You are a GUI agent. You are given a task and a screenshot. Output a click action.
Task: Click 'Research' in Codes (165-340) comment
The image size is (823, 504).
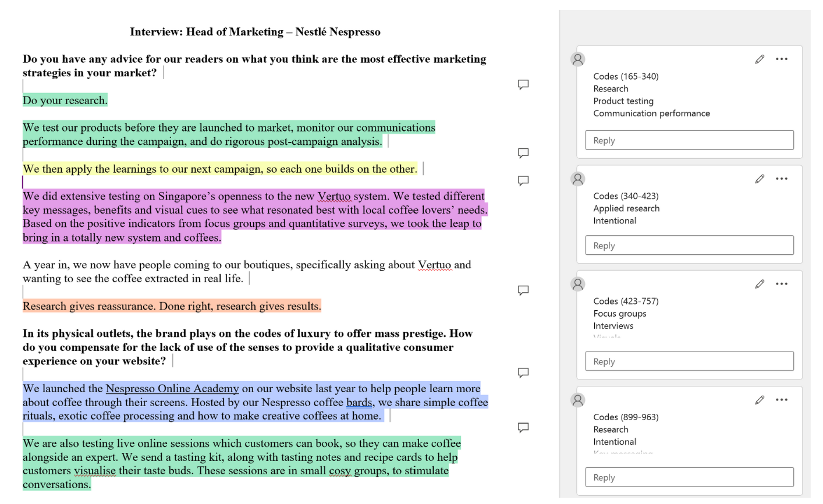tap(611, 89)
